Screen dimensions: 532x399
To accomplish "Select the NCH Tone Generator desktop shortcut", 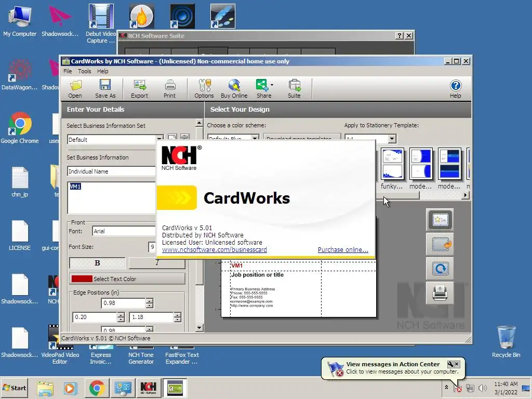I will (x=141, y=355).
